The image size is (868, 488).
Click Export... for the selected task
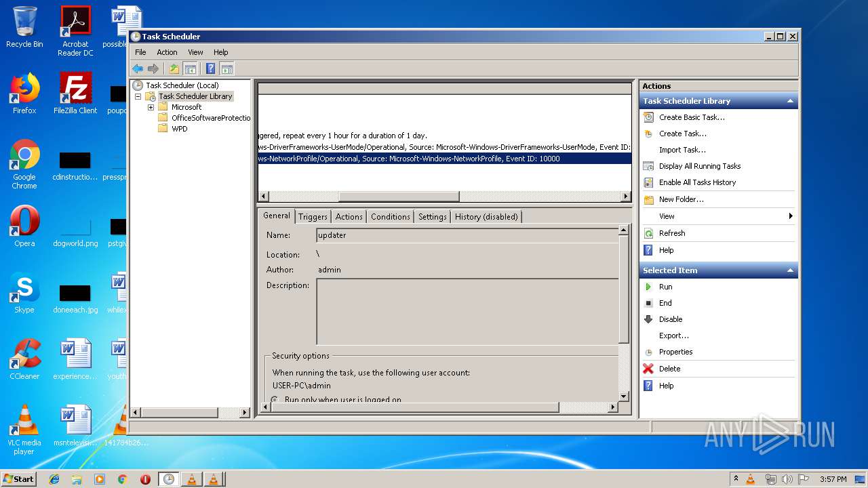coord(674,335)
